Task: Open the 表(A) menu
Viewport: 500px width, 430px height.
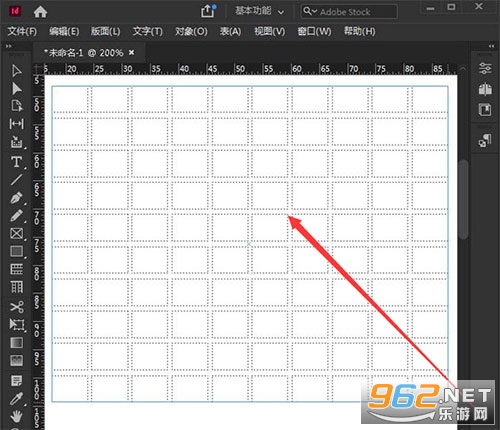Action: 230,31
